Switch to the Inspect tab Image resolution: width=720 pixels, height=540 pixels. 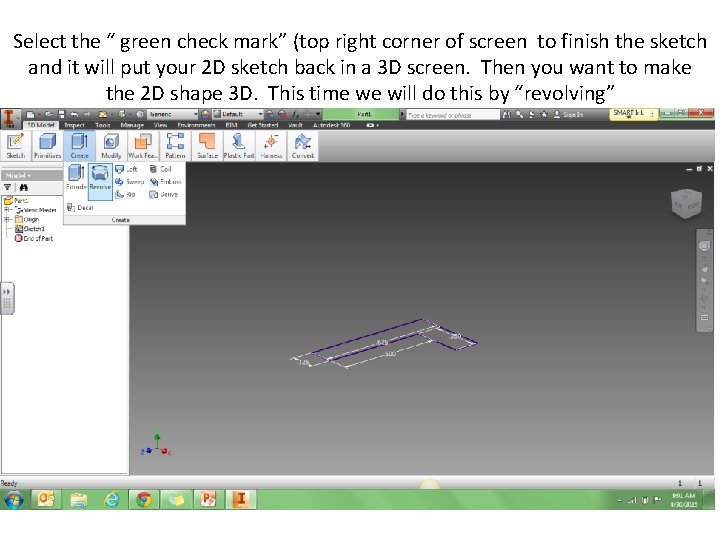(74, 125)
